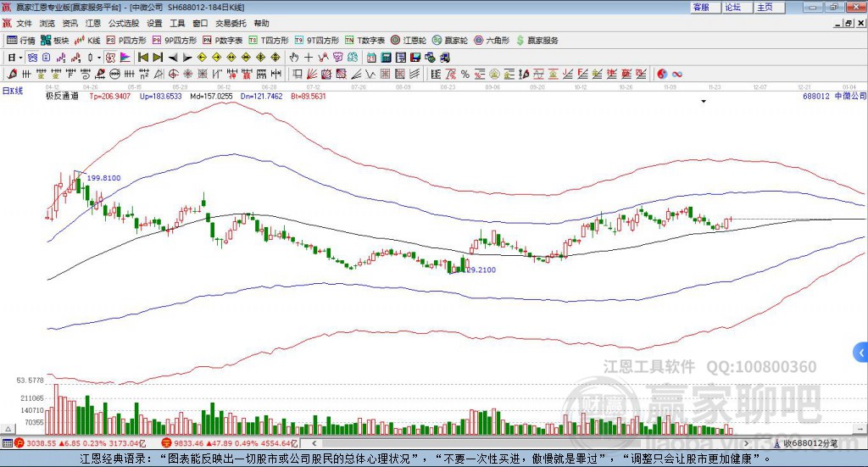This screenshot has width=868, height=467.
Task: Click the percent sign tool
Action: coord(465,74)
